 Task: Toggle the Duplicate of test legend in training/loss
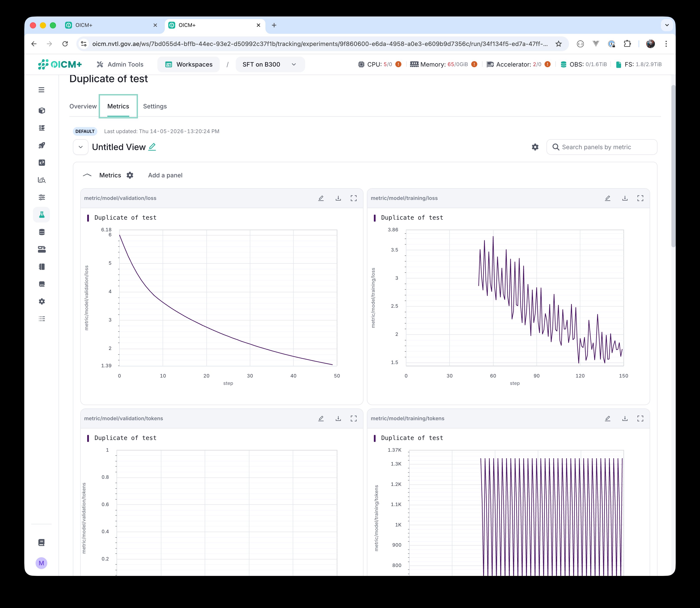409,218
